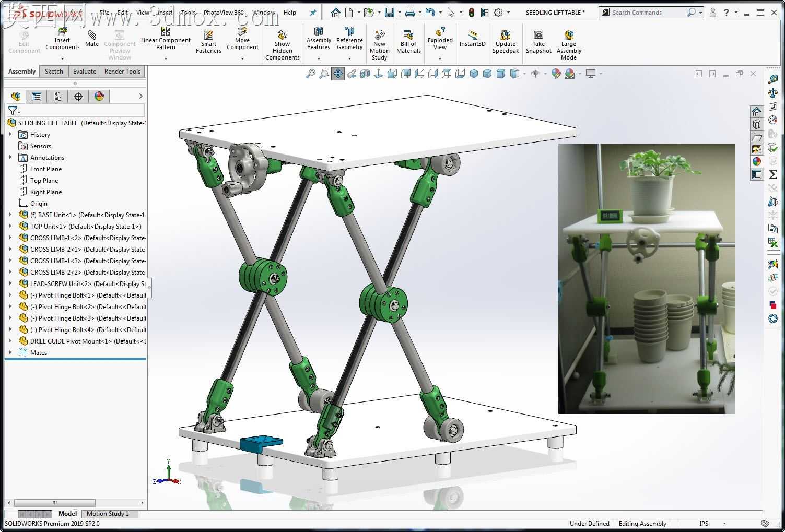Open the DisplayManager color ball tab
Image resolution: width=785 pixels, height=532 pixels.
pos(99,96)
